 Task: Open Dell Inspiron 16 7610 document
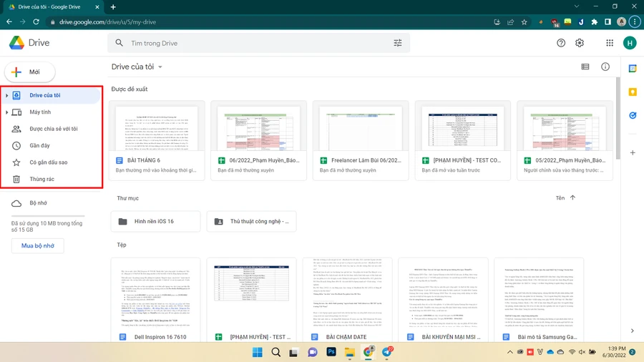tap(155, 300)
